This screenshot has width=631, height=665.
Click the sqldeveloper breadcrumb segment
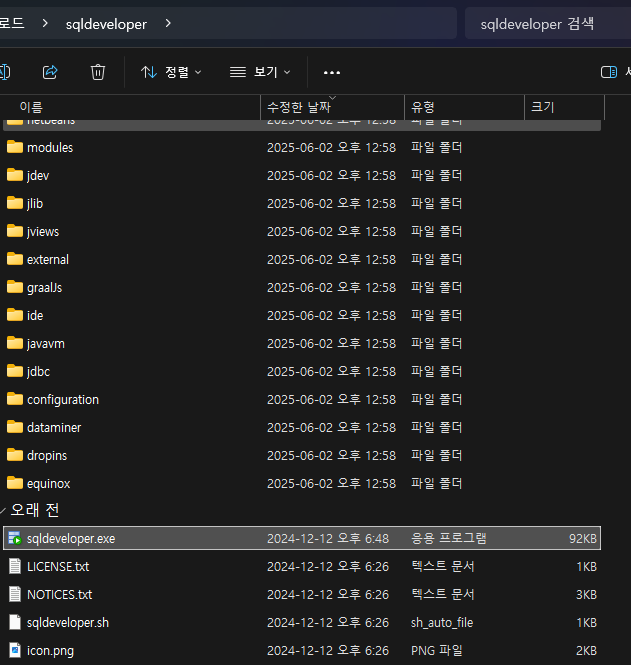106,24
